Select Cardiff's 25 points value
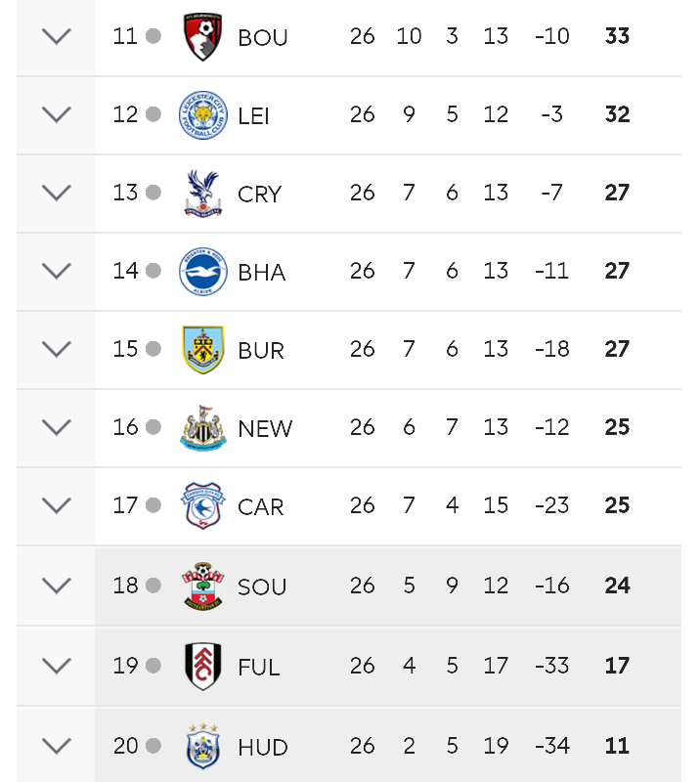Viewport: 700px width, 782px height. pos(617,505)
